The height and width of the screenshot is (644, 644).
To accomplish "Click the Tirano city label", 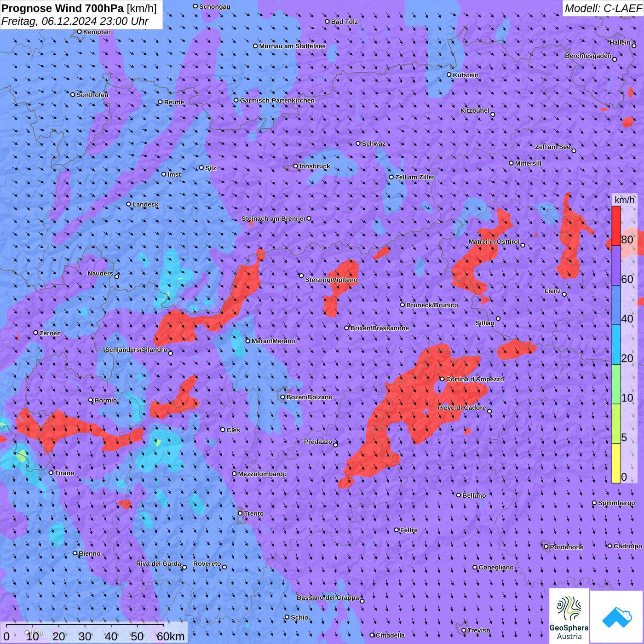I will 64,473.
